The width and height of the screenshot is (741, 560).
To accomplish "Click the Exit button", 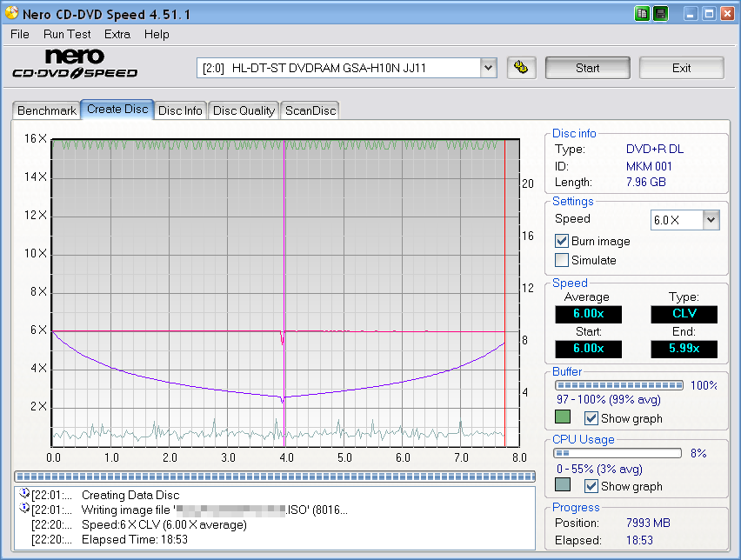I will [682, 68].
